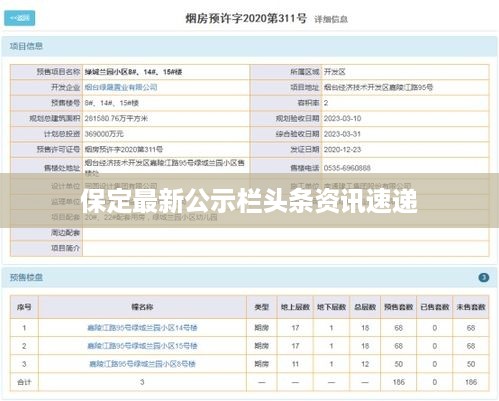Screen dimensions: 499x401
Task: Select project name 绿城兰园小区8#、14#、15#楼
Action: (133, 72)
